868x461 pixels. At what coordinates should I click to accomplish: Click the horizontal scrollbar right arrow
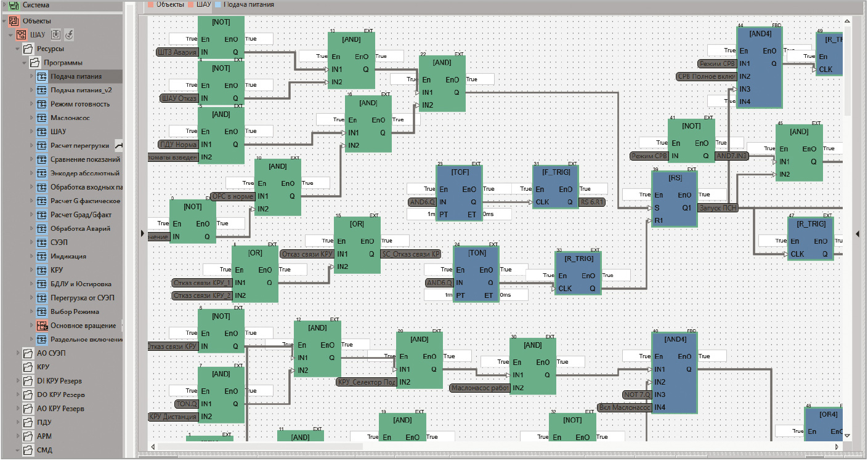tap(837, 447)
